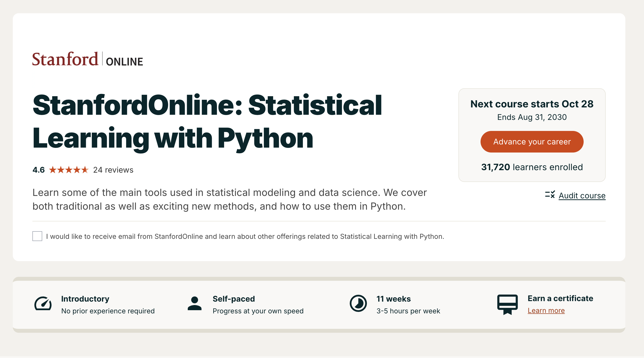Click the course description paragraph
Image resolution: width=644 pixels, height=358 pixels.
229,199
